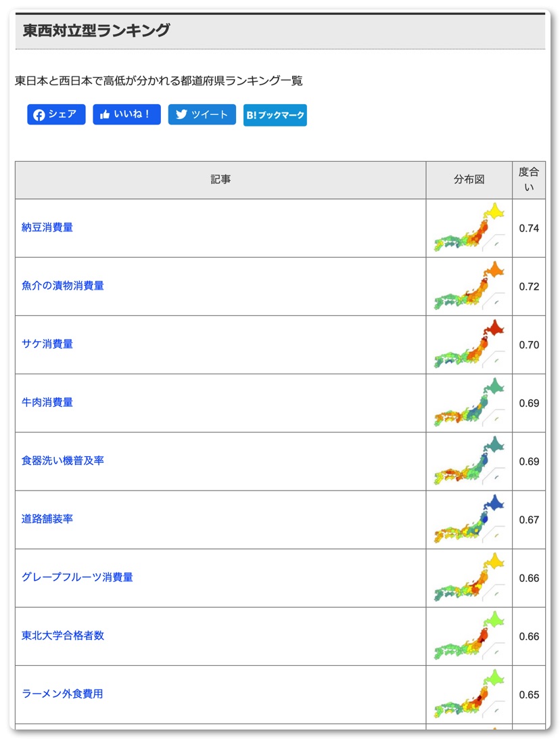Image resolution: width=560 pixels, height=739 pixels.
Task: Open the 道路舗装率 article link
Action: click(47, 518)
